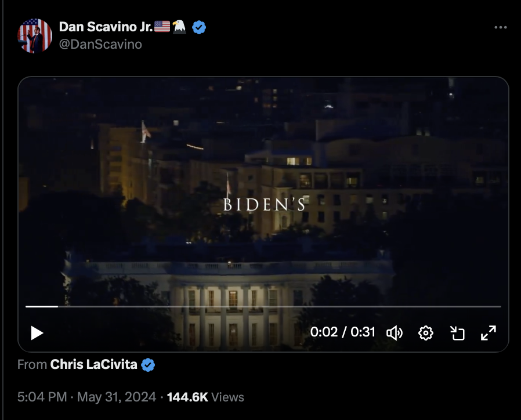Click the 0:02 / 0:31 time display

pos(342,332)
